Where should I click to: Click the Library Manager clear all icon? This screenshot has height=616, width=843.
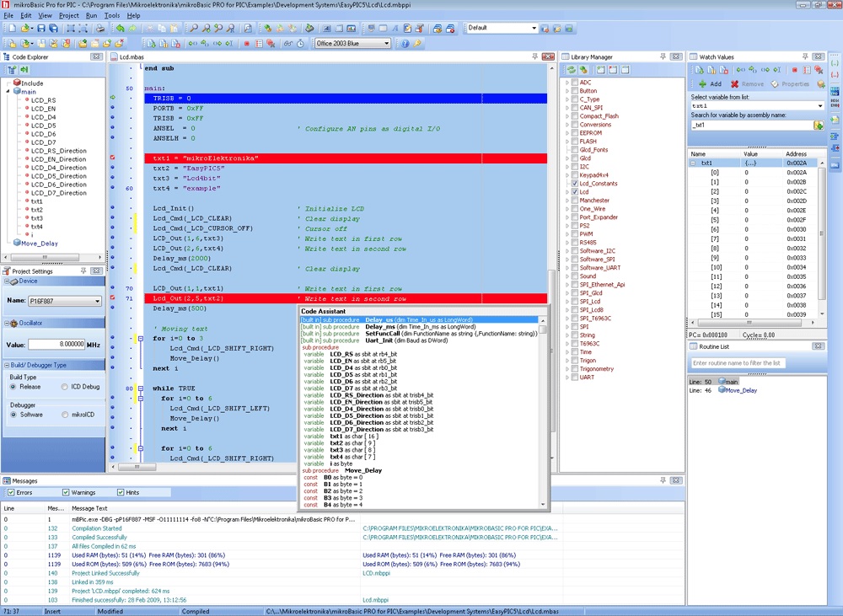pyautogui.click(x=612, y=69)
